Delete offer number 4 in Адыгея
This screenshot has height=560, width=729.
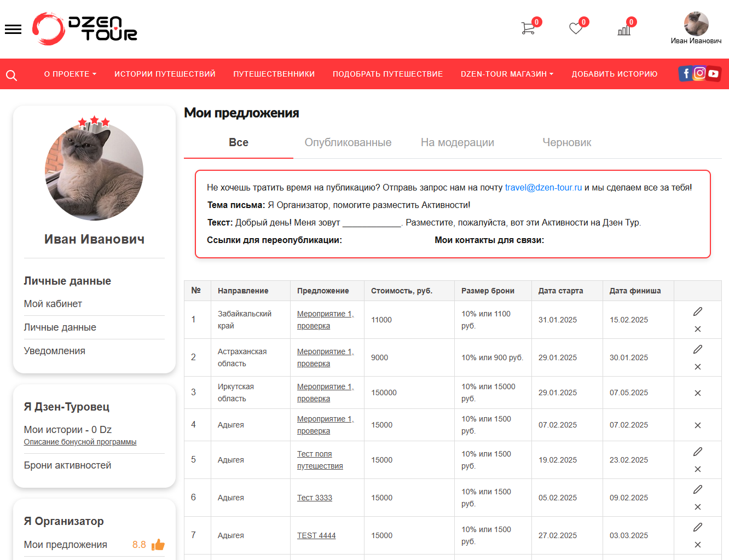(698, 425)
